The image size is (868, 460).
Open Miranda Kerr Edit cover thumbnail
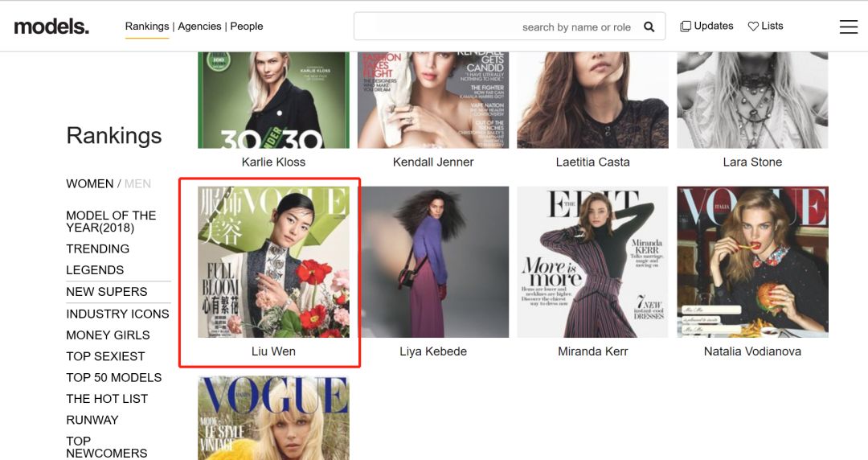click(593, 261)
